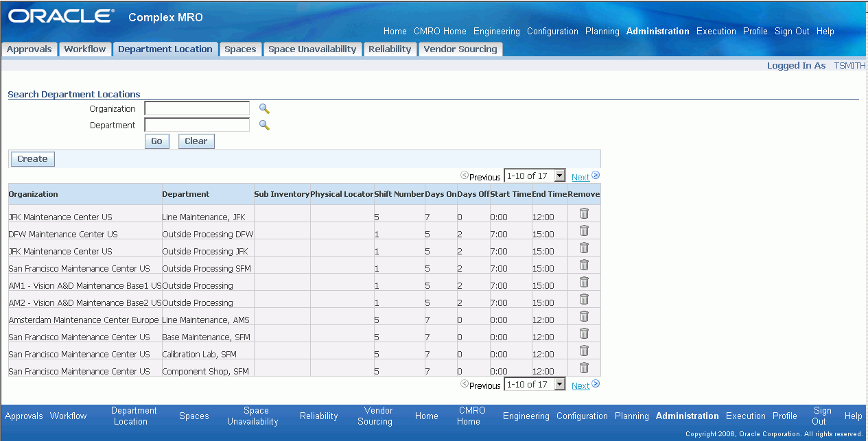The height and width of the screenshot is (441, 868).
Task: Click the top Next link
Action: 580,177
